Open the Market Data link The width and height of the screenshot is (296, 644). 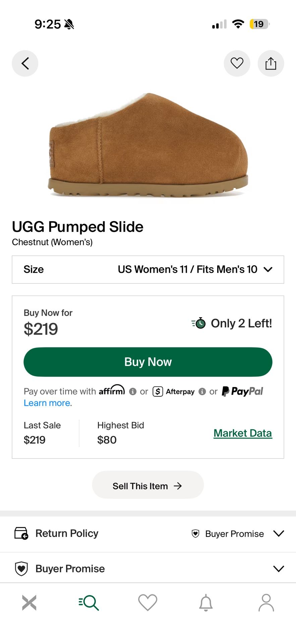coord(243,433)
